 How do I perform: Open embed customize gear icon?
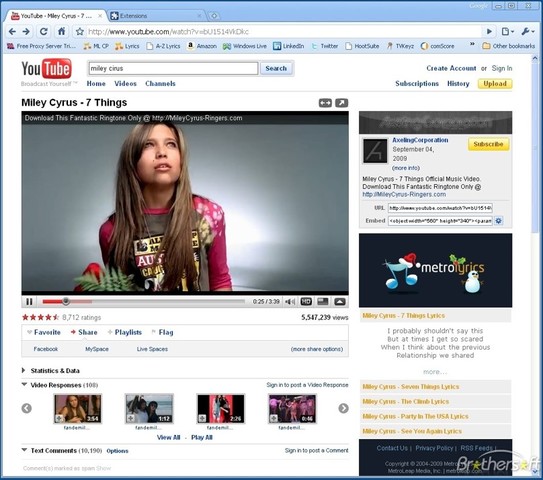[498, 221]
